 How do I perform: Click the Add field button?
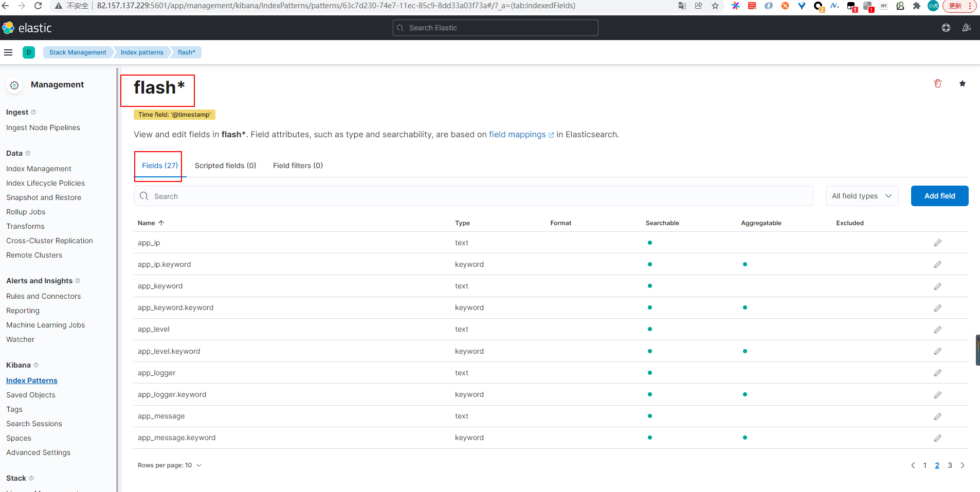(939, 196)
